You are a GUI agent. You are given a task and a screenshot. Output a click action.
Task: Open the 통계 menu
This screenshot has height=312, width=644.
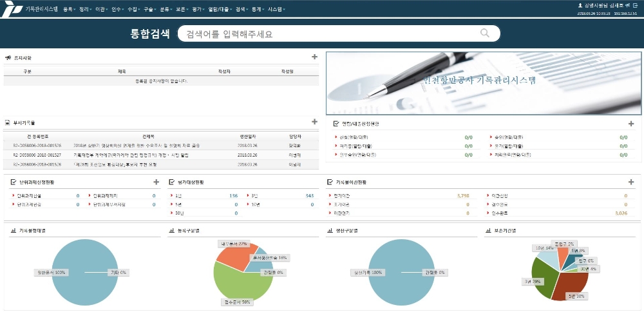(258, 9)
